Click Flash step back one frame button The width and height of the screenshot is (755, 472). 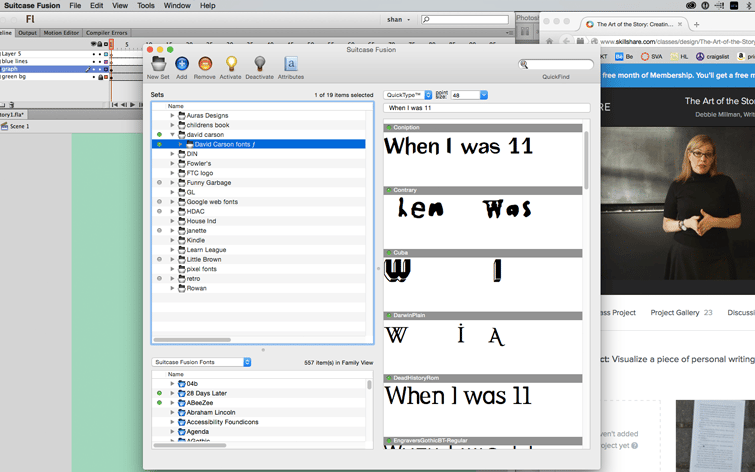[x=124, y=105]
